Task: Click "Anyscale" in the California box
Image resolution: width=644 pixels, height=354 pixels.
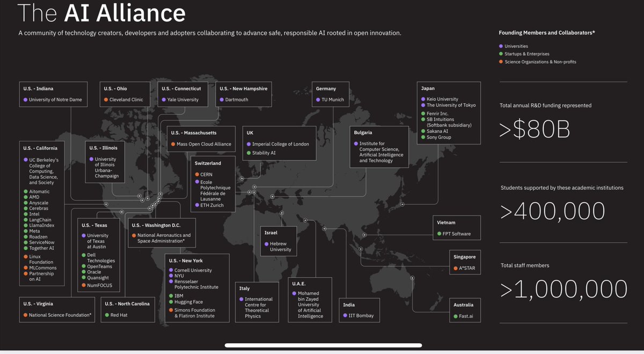Action: point(39,203)
